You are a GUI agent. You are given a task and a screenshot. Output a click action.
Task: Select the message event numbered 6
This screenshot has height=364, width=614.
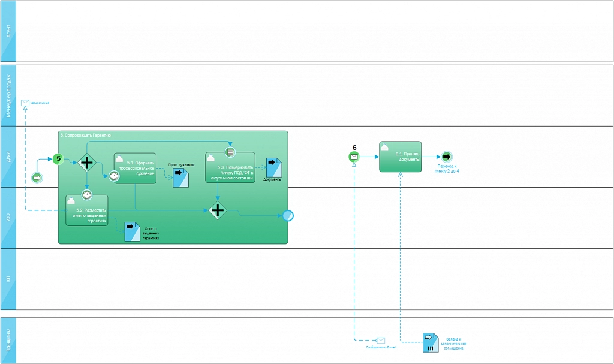click(x=354, y=157)
